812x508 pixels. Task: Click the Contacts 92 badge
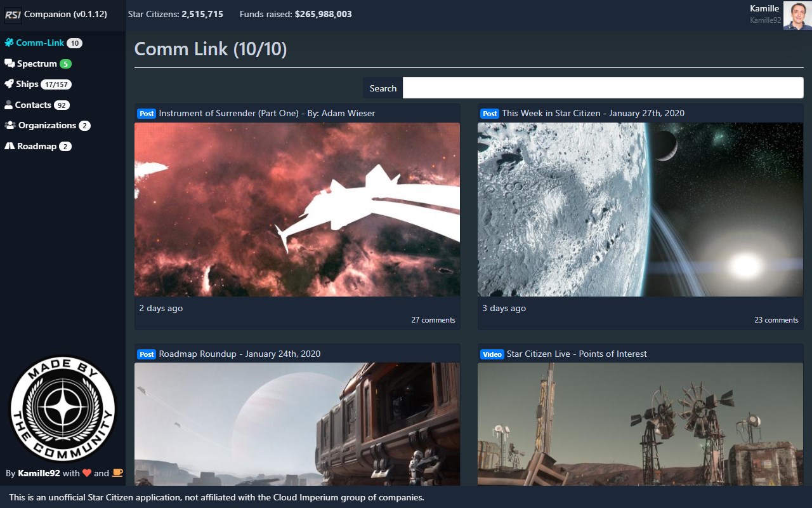[x=62, y=105]
